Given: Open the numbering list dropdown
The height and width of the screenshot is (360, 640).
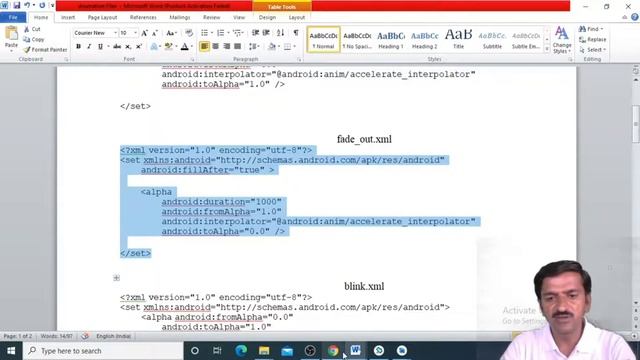Looking at the screenshot, I should [228, 33].
